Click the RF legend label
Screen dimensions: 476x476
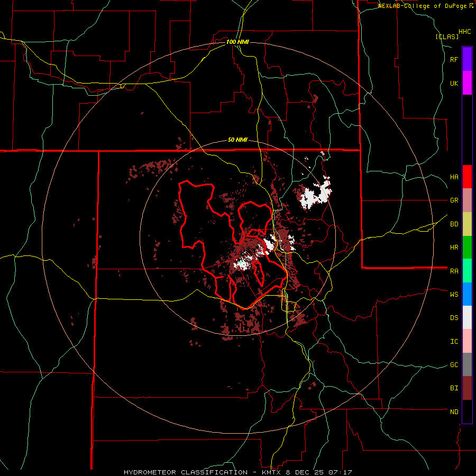[454, 59]
